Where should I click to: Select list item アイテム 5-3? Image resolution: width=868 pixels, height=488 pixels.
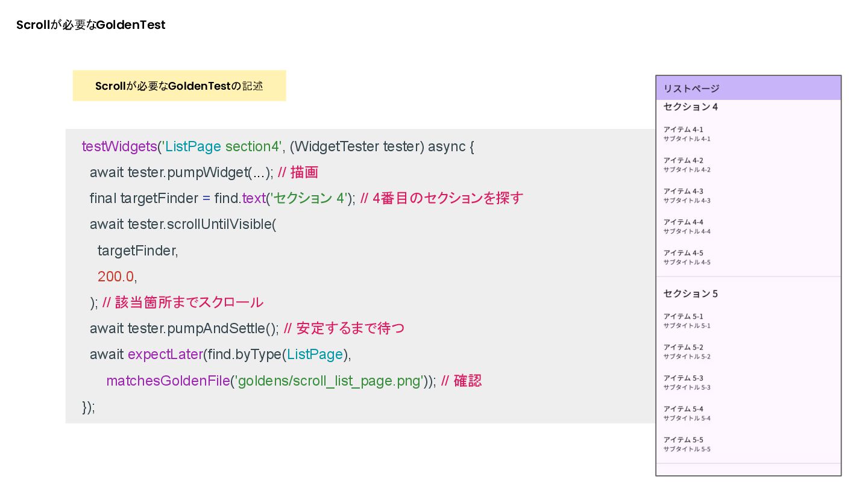(x=687, y=382)
